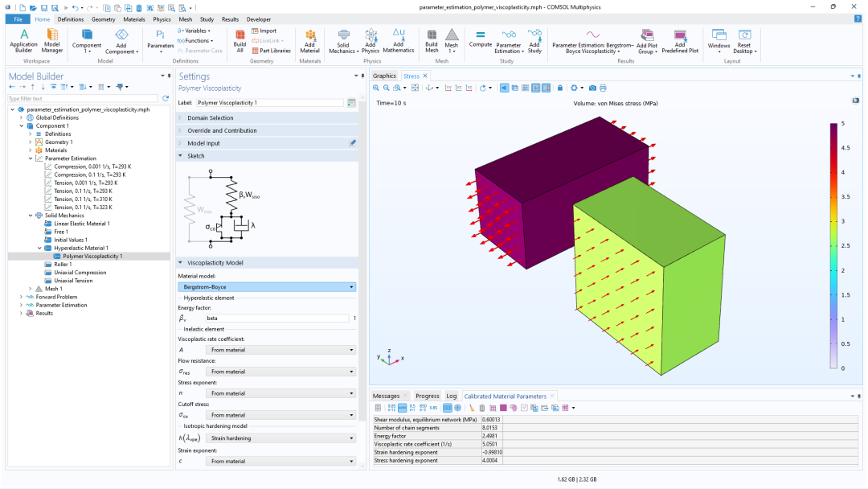The image size is (868, 489).
Task: Close the Stress plot tab
Action: (x=425, y=76)
